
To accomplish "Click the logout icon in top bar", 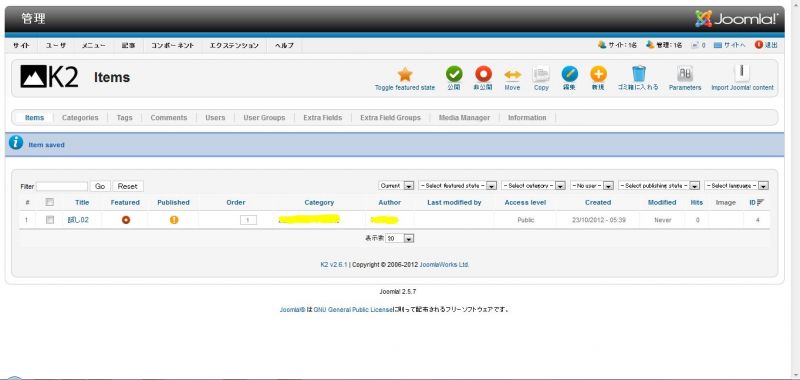I will point(758,45).
